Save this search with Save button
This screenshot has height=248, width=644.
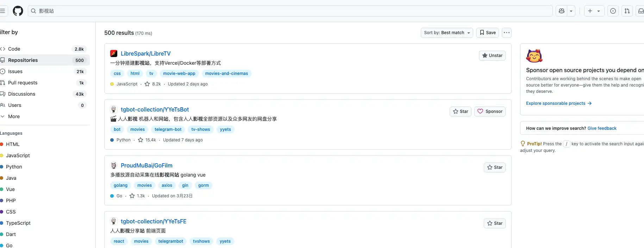487,33
